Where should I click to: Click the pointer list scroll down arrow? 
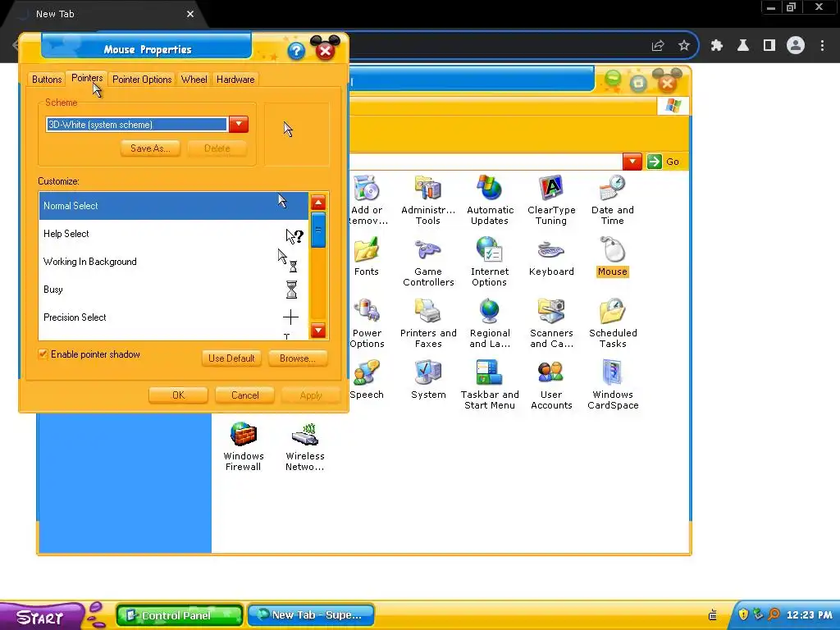318,331
